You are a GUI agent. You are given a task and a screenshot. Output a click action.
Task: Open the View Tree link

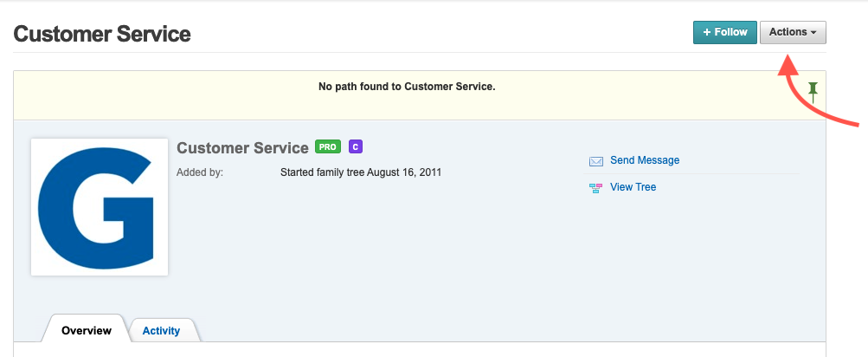(x=633, y=187)
